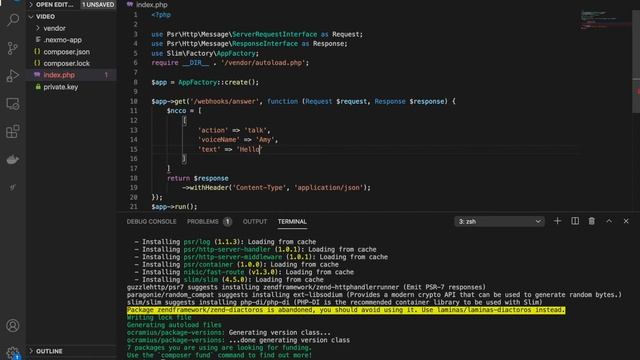640x360 pixels.
Task: Open composer.lock in explorer
Action: tap(72, 63)
